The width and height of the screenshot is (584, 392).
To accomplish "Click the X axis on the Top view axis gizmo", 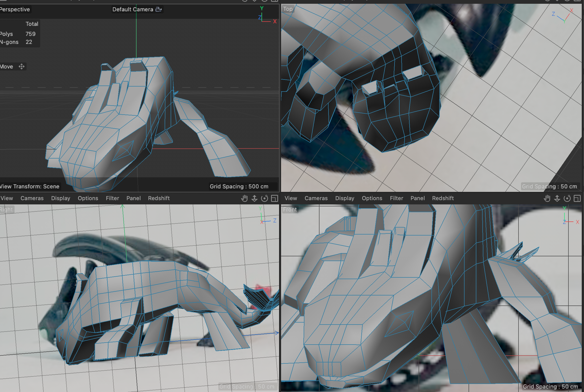I will point(571,10).
